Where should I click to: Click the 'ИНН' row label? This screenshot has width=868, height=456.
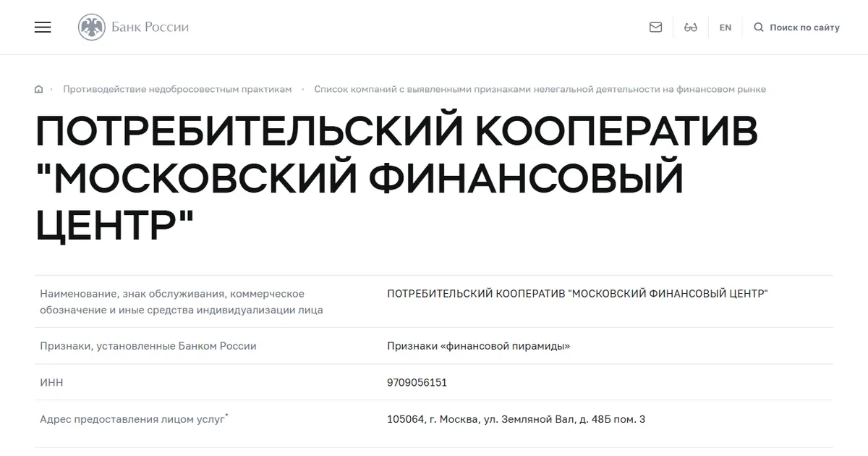51,382
